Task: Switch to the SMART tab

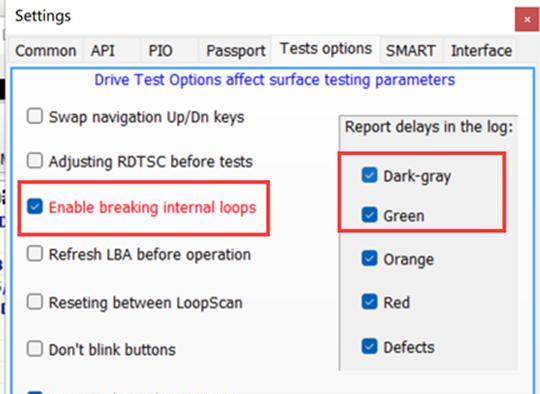Action: pos(411,51)
